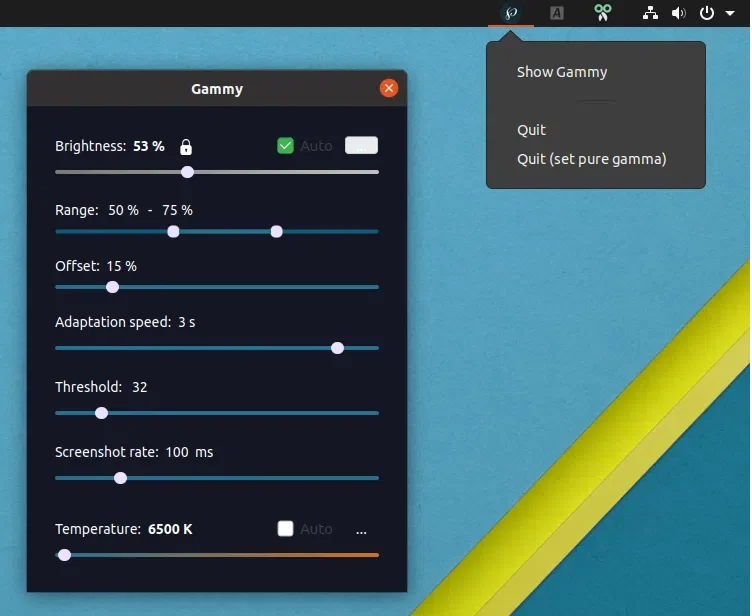Choose Quit (set pure gamma)
Screen dimensions: 752x616
click(x=591, y=159)
